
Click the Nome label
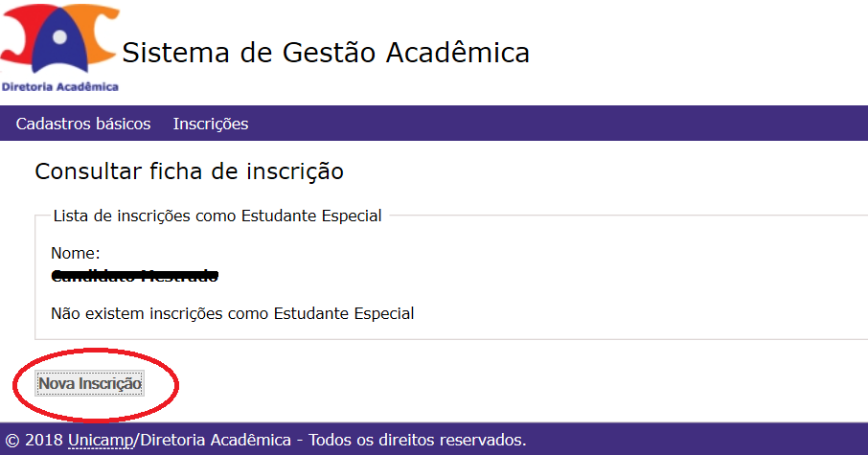click(x=76, y=253)
